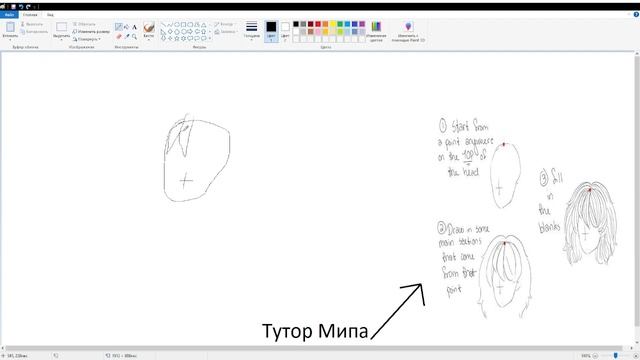Open Edit with Paint 3D
This screenshot has width=640, height=360.
(x=408, y=32)
